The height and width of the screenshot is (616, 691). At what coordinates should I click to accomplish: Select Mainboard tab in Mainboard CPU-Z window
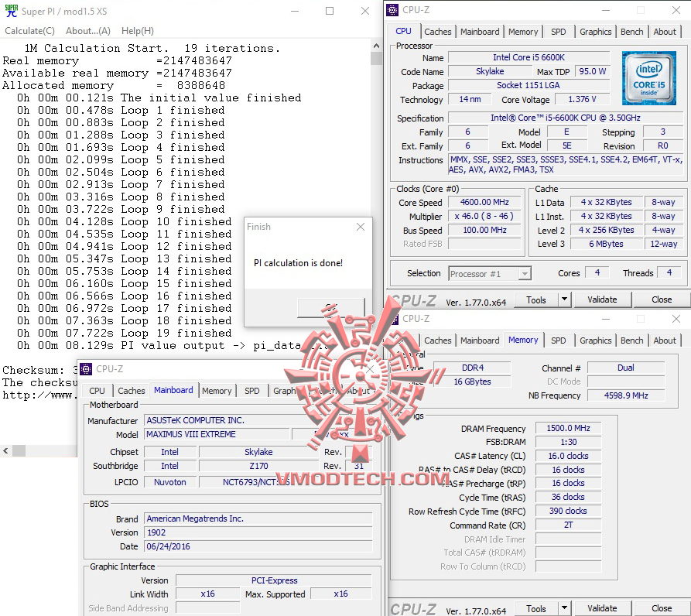pyautogui.click(x=173, y=390)
